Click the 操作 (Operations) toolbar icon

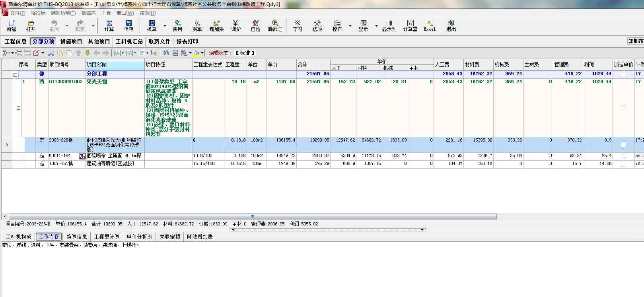tap(337, 26)
